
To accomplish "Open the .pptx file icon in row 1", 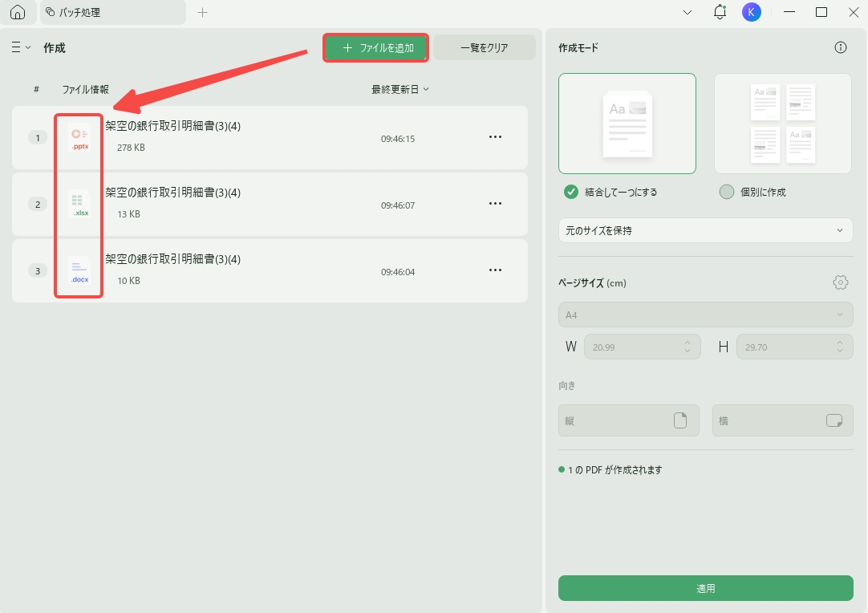I will 78,136.
